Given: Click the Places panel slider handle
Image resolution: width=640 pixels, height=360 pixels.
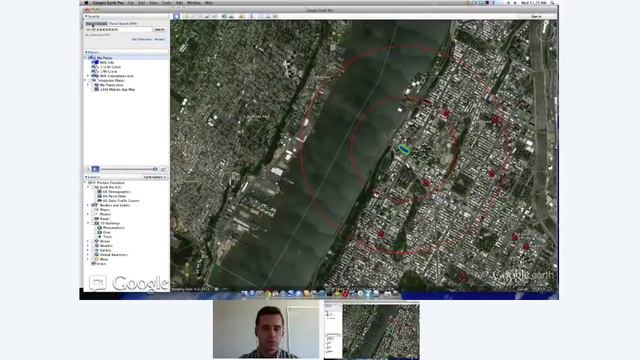Looking at the screenshot, I should tap(155, 169).
